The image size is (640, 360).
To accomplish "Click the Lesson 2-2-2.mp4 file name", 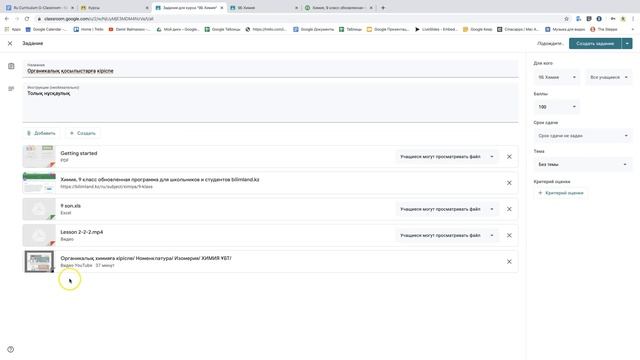I will coord(82,232).
